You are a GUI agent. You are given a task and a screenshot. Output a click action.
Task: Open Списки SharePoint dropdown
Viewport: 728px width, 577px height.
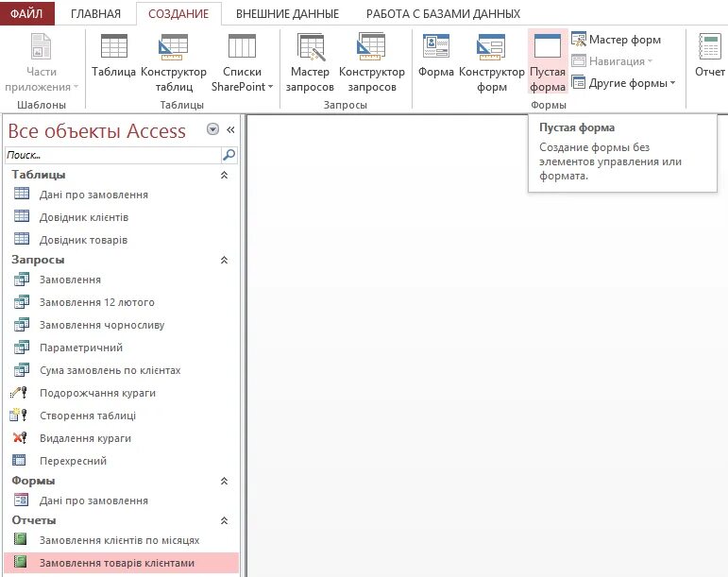pyautogui.click(x=242, y=61)
